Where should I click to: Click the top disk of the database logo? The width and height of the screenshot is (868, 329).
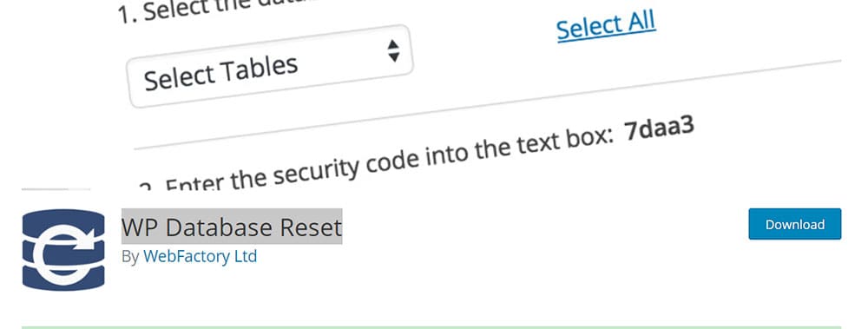pyautogui.click(x=63, y=220)
